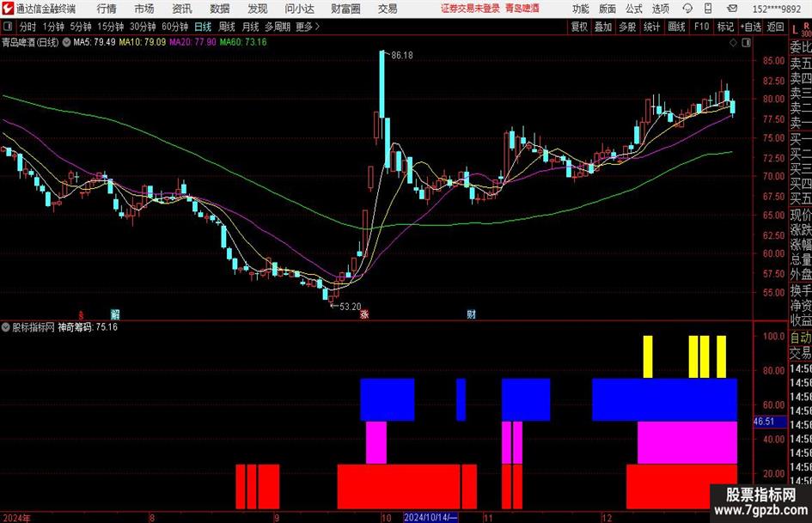Image resolution: width=812 pixels, height=523 pixels.
Task: Select the 周线 weekly period tab
Action: pyautogui.click(x=227, y=27)
